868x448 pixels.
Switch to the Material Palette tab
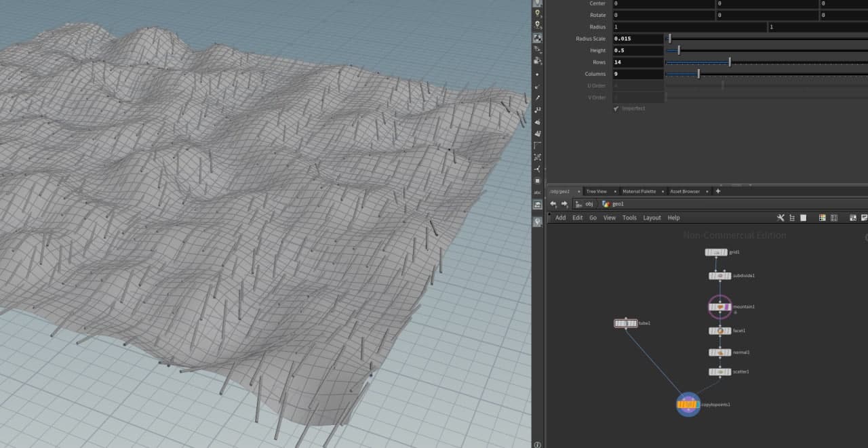(639, 191)
